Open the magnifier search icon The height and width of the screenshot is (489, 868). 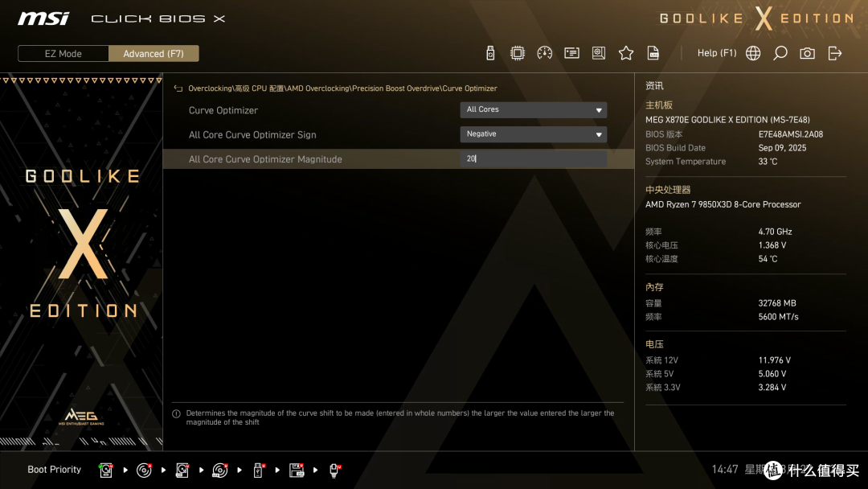tap(780, 53)
